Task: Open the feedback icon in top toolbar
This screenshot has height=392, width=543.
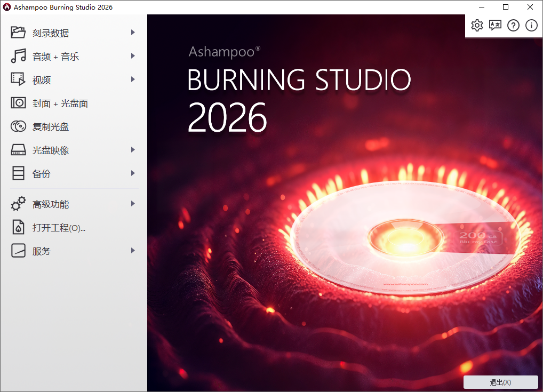Action: coord(495,25)
